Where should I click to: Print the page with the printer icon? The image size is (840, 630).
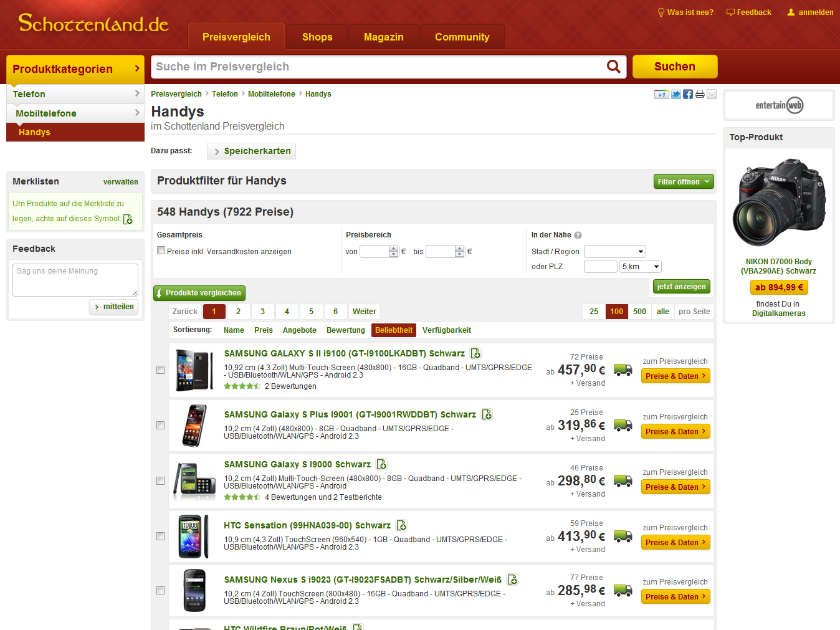700,94
